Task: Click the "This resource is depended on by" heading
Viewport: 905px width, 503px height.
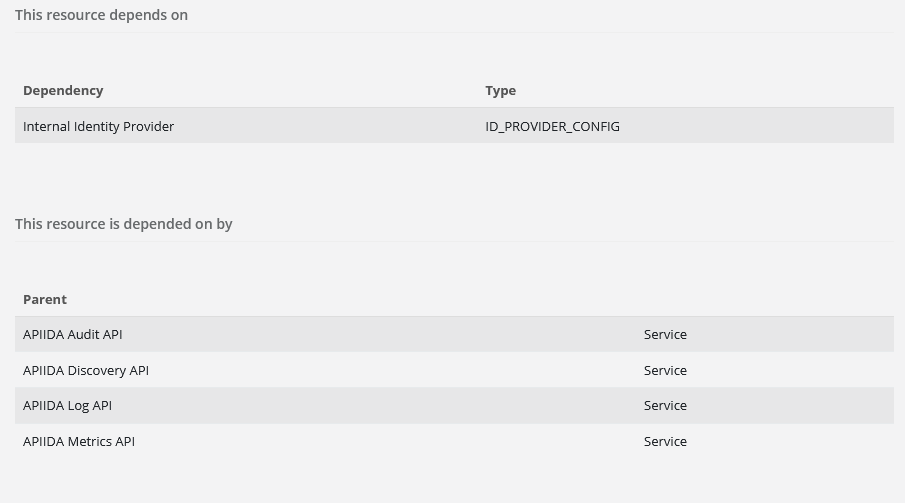Action: click(x=123, y=224)
